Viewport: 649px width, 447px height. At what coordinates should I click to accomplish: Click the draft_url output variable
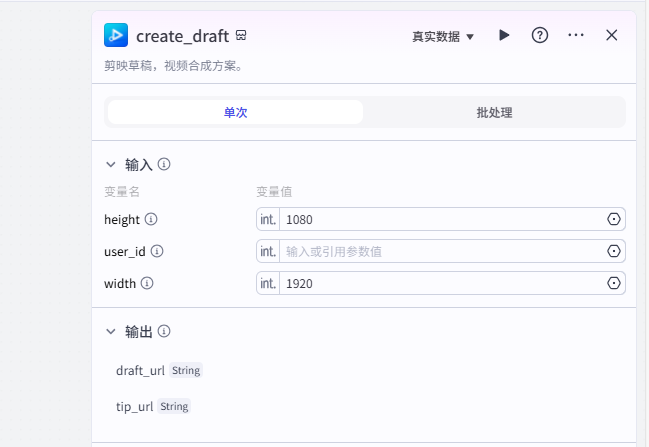click(x=140, y=370)
